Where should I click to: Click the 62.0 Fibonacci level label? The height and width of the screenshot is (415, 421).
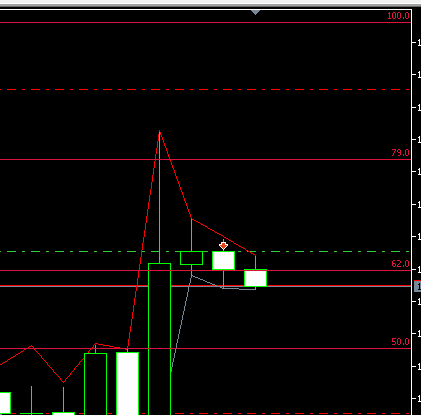tap(400, 264)
